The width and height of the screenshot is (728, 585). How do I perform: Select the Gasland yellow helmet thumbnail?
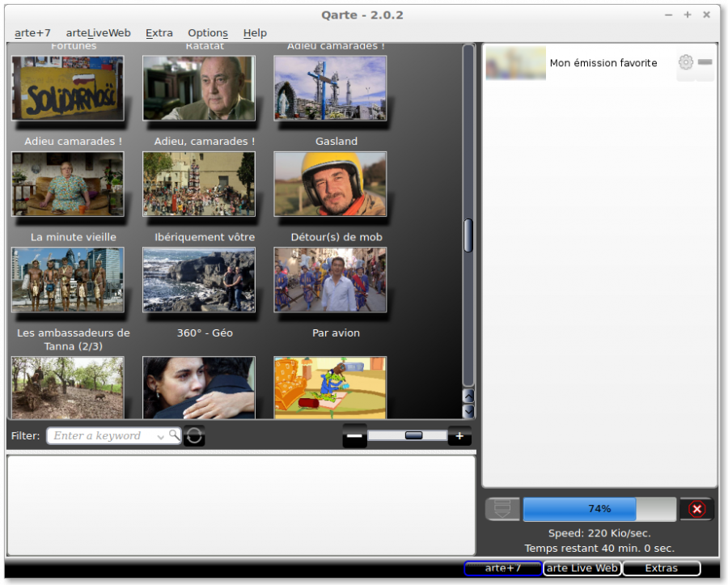pyautogui.click(x=330, y=184)
